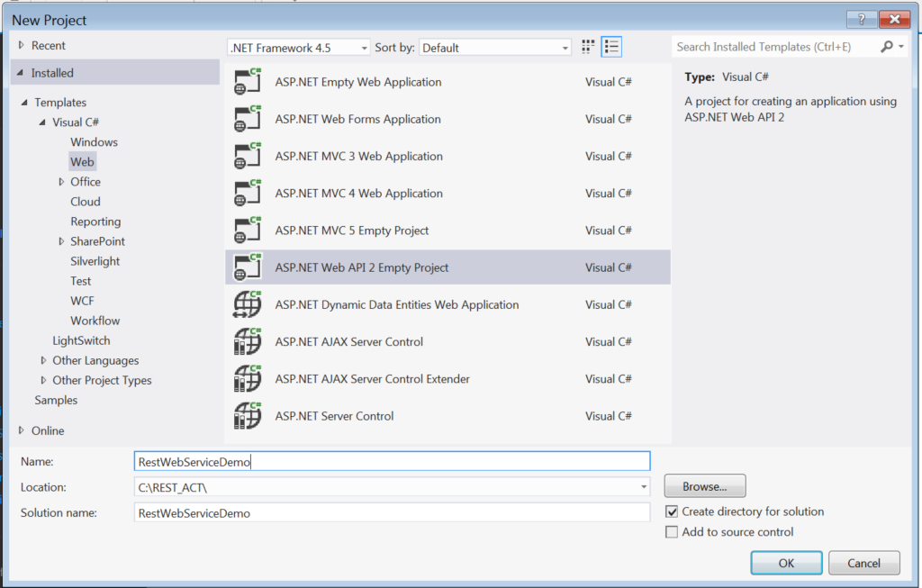Click the ASP.NET Server Control template icon
922x588 pixels.
[x=248, y=415]
